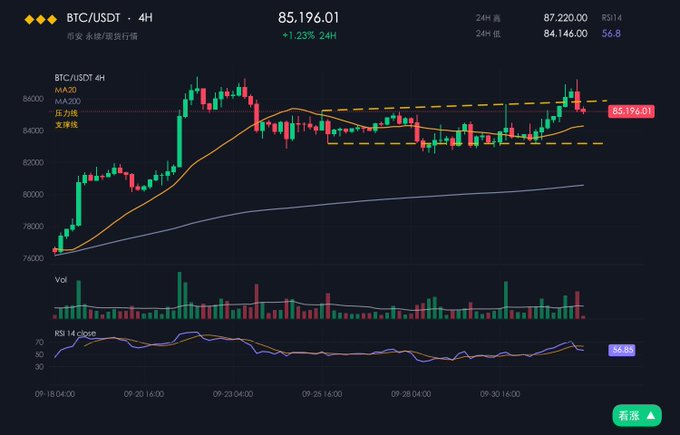The height and width of the screenshot is (435, 680).
Task: Click the 24H high value 87,220.00
Action: [x=566, y=18]
